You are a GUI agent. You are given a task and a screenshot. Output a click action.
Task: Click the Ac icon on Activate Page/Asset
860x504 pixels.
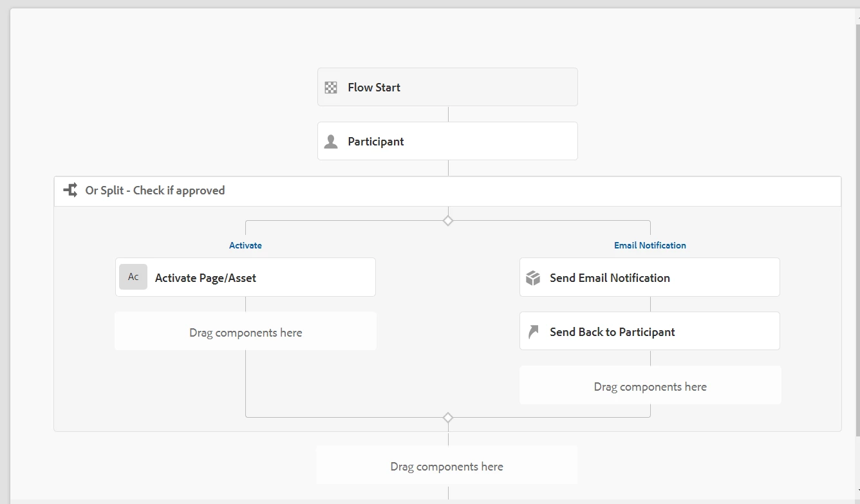coord(133,277)
